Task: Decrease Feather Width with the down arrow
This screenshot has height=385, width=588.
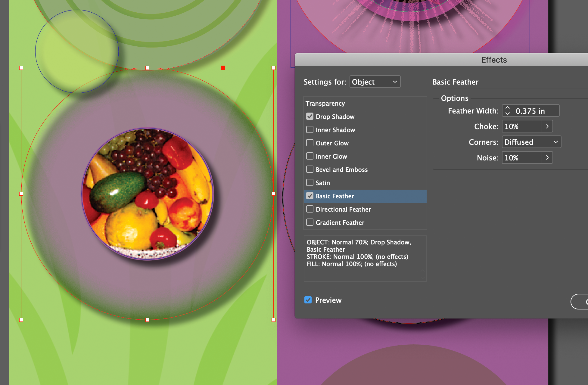Action: pos(508,113)
